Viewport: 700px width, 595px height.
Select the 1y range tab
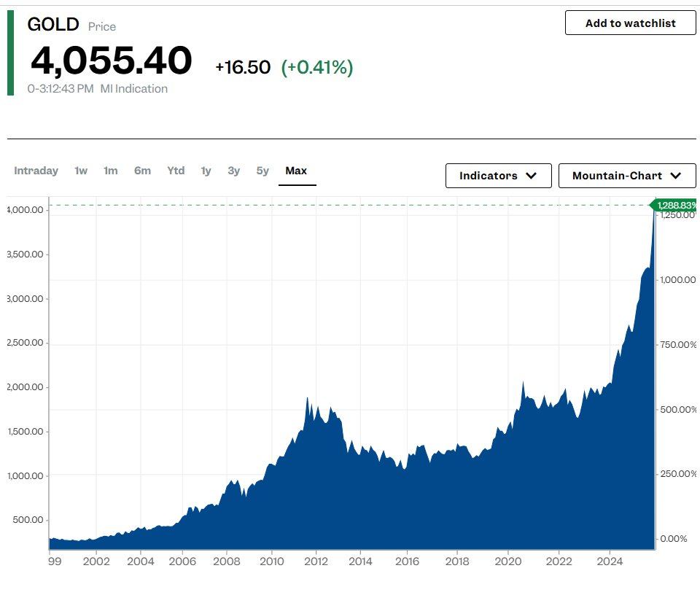[x=206, y=171]
